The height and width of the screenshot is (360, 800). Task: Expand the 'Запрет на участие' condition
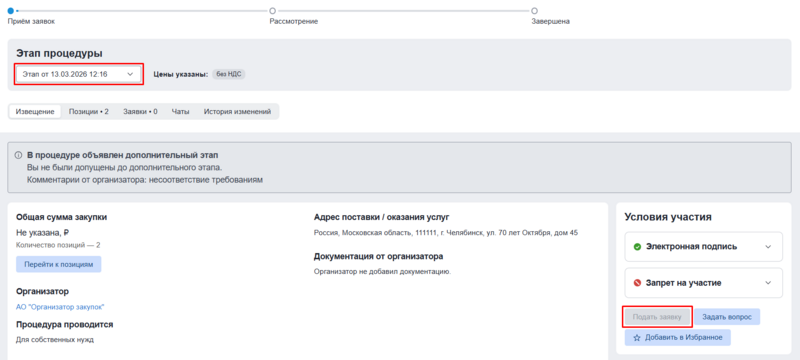click(703, 282)
